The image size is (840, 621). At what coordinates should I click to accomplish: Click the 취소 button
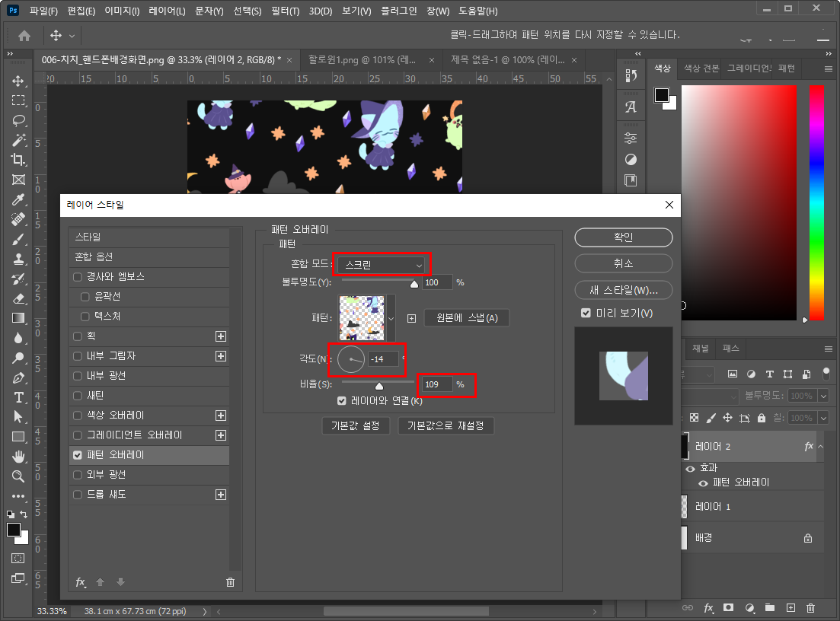(624, 263)
